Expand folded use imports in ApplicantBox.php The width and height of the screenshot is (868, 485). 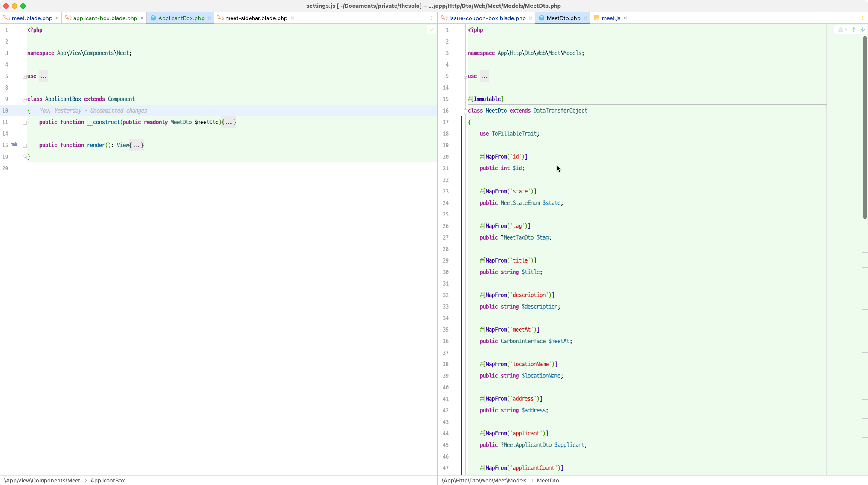pos(44,76)
